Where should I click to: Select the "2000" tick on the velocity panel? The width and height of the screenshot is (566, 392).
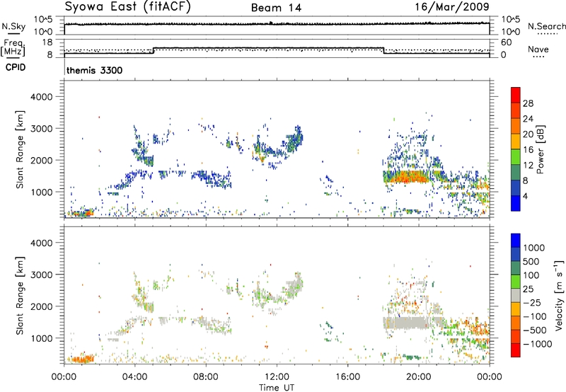tap(42, 306)
